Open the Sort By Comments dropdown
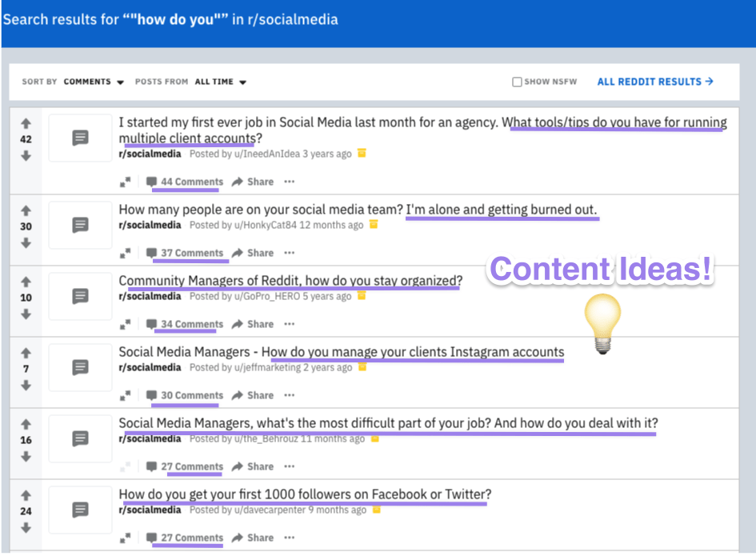 pos(94,82)
